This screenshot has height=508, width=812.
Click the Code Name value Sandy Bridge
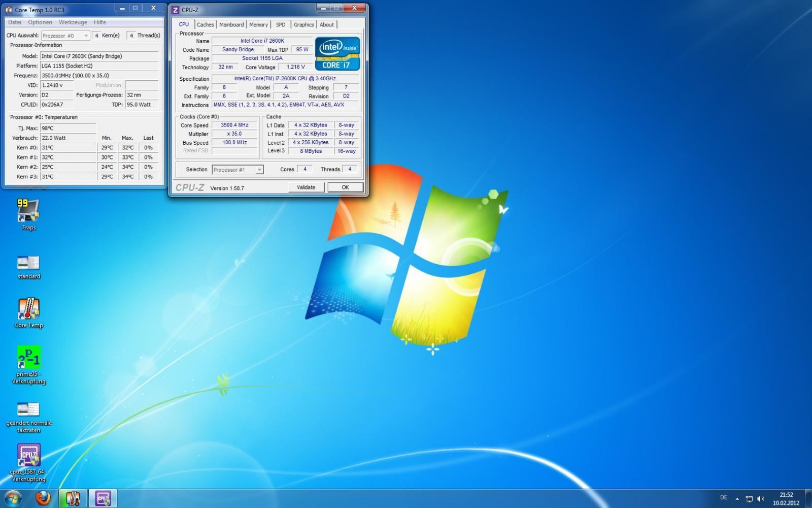pyautogui.click(x=238, y=50)
